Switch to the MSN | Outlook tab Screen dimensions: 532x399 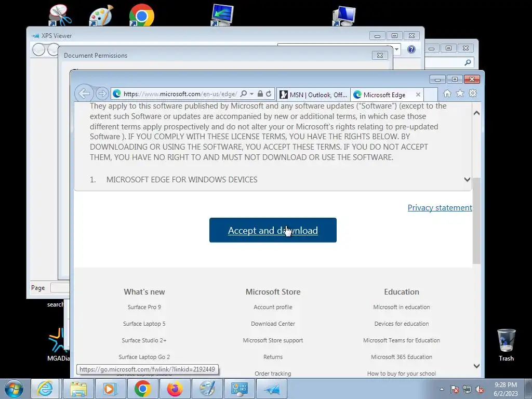[x=313, y=95]
